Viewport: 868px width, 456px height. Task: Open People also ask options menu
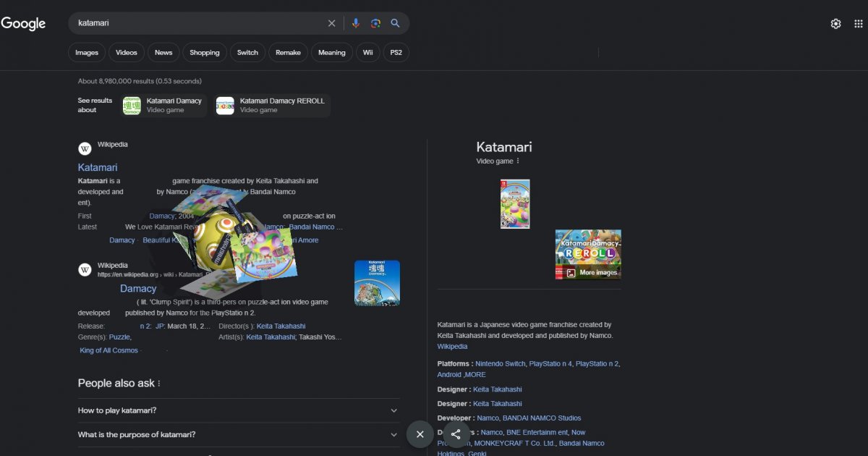[159, 384]
